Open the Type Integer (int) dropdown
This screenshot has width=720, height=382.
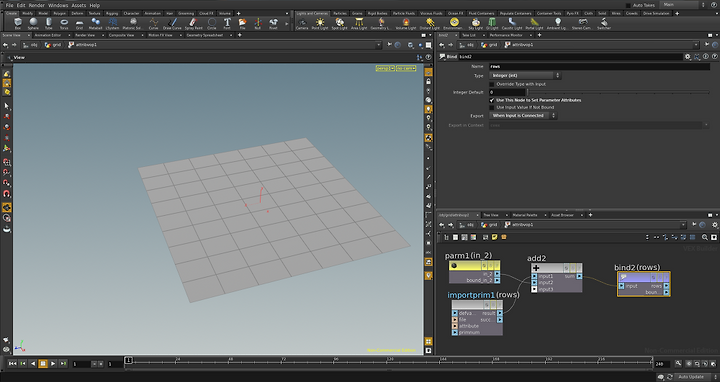[x=525, y=75]
